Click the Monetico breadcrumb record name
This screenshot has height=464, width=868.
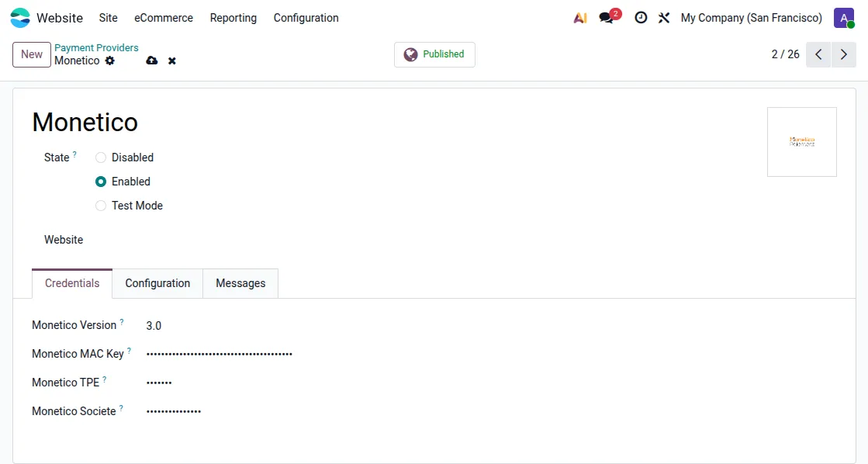[77, 61]
